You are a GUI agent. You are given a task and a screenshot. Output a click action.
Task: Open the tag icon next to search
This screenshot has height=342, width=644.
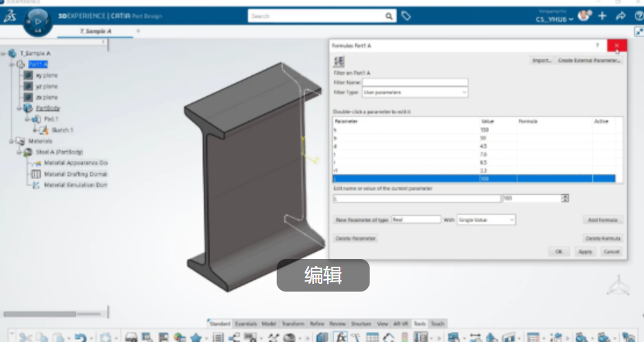click(406, 16)
